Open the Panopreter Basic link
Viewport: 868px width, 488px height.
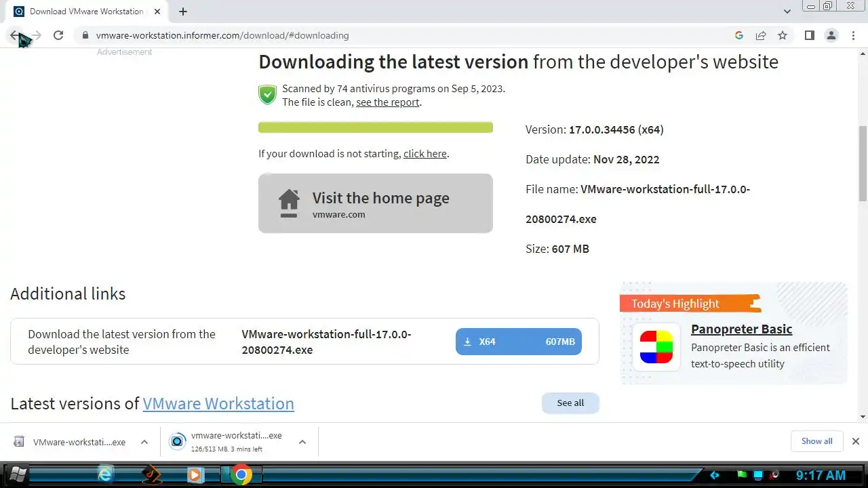[742, 329]
